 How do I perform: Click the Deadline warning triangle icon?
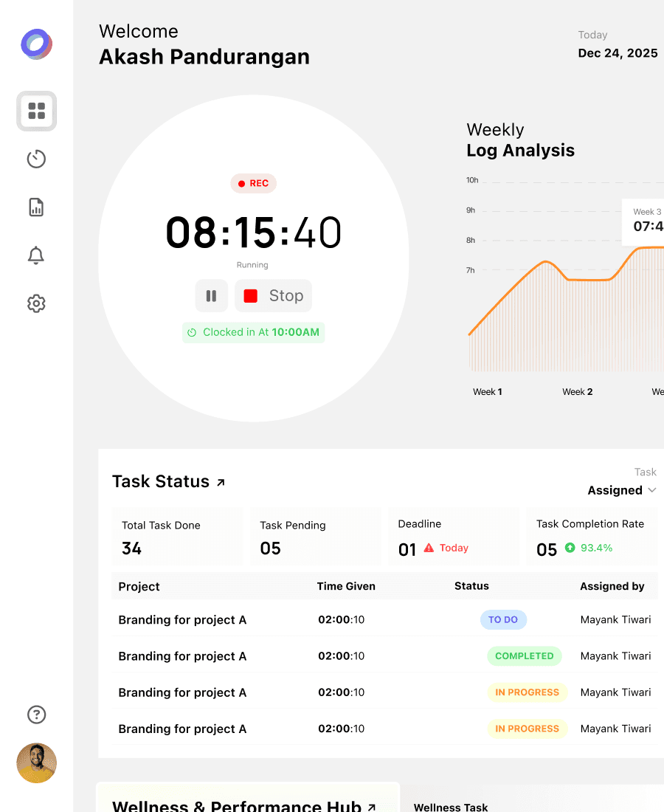[x=429, y=548]
